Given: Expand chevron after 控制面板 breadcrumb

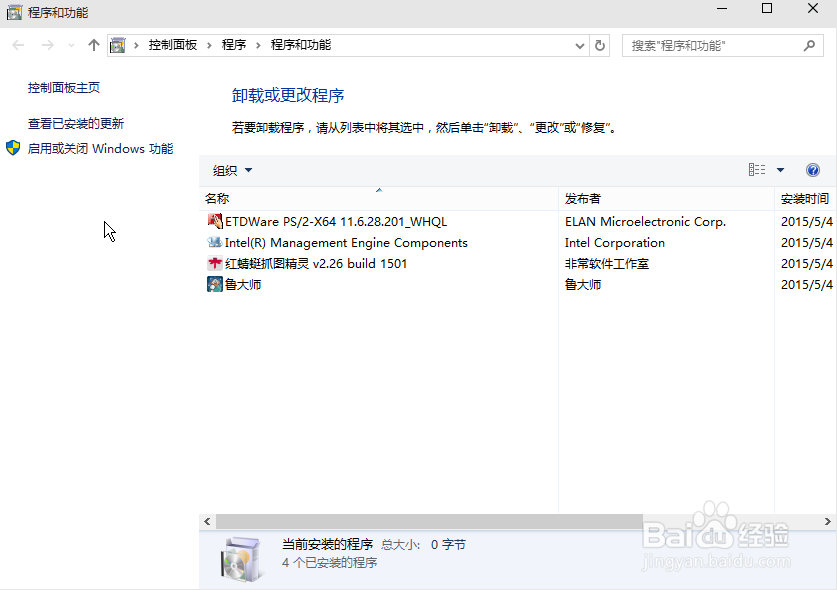Looking at the screenshot, I should (x=209, y=45).
